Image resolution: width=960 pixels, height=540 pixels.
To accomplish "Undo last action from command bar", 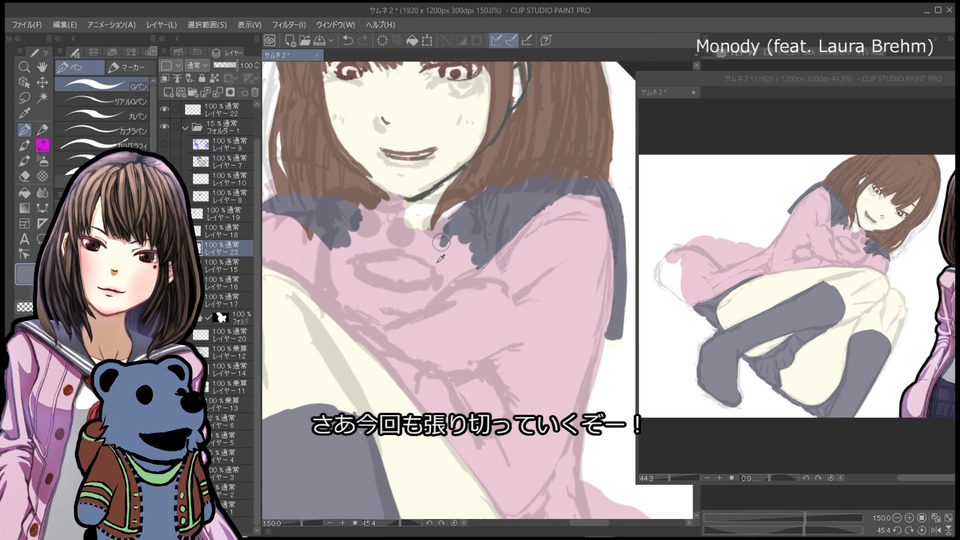I will [x=348, y=40].
